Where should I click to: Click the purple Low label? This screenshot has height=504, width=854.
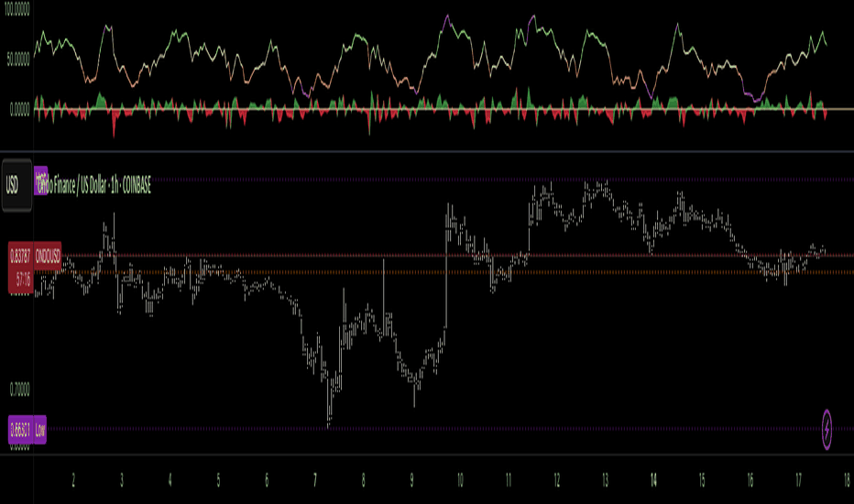40,430
